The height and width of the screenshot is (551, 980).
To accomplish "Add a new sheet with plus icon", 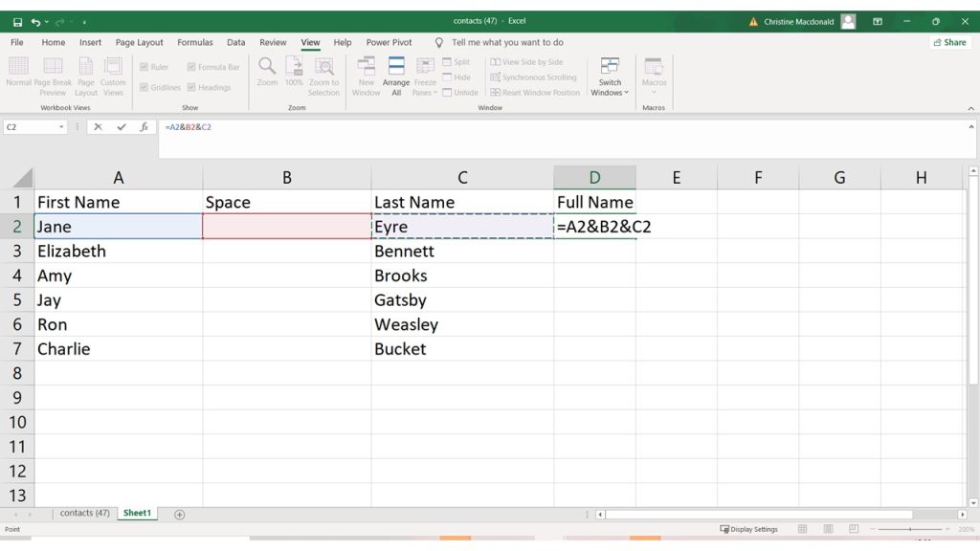I will click(x=179, y=514).
